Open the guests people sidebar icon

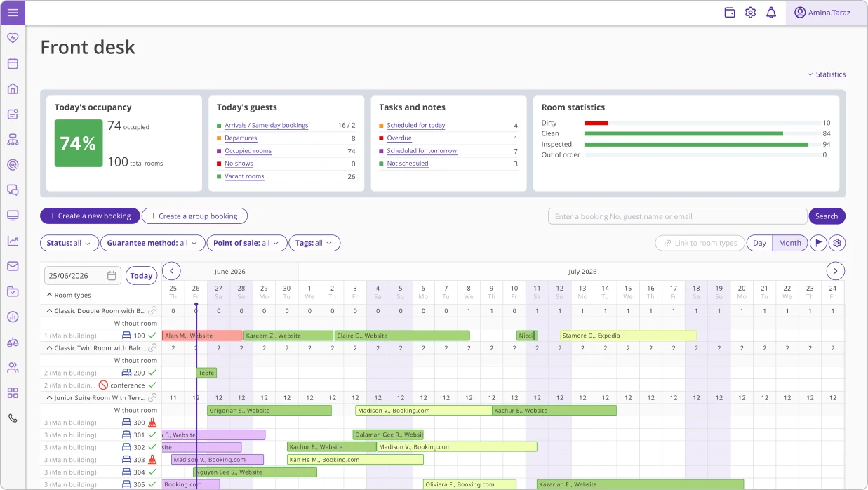[13, 367]
